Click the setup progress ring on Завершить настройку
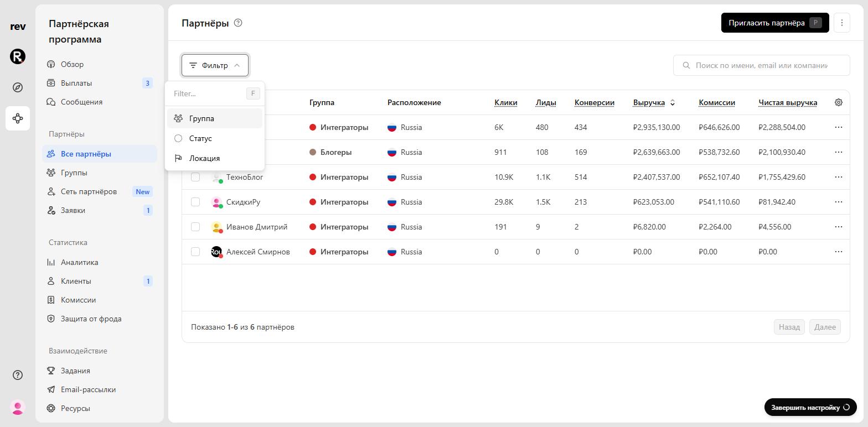868x427 pixels. coord(846,407)
